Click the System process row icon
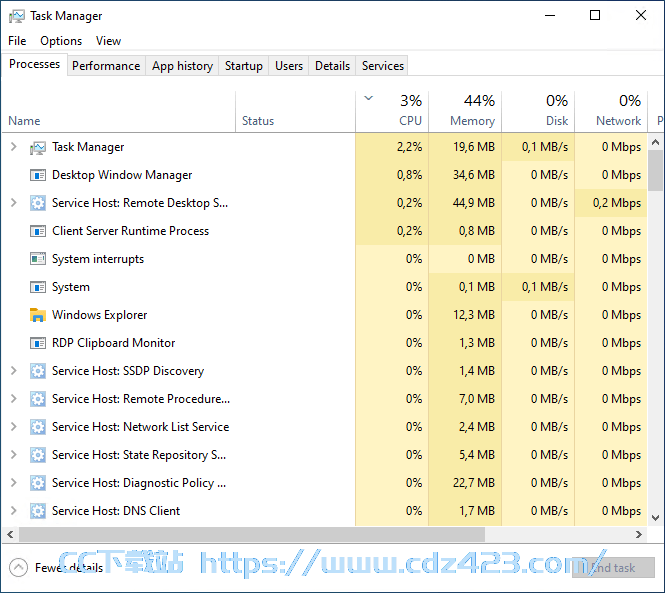 pyautogui.click(x=38, y=287)
